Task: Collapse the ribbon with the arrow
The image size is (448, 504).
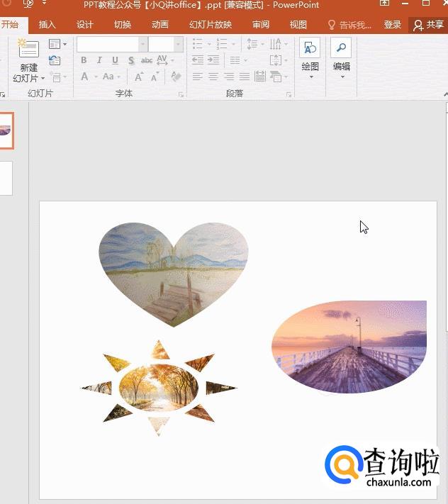Action: coord(445,94)
